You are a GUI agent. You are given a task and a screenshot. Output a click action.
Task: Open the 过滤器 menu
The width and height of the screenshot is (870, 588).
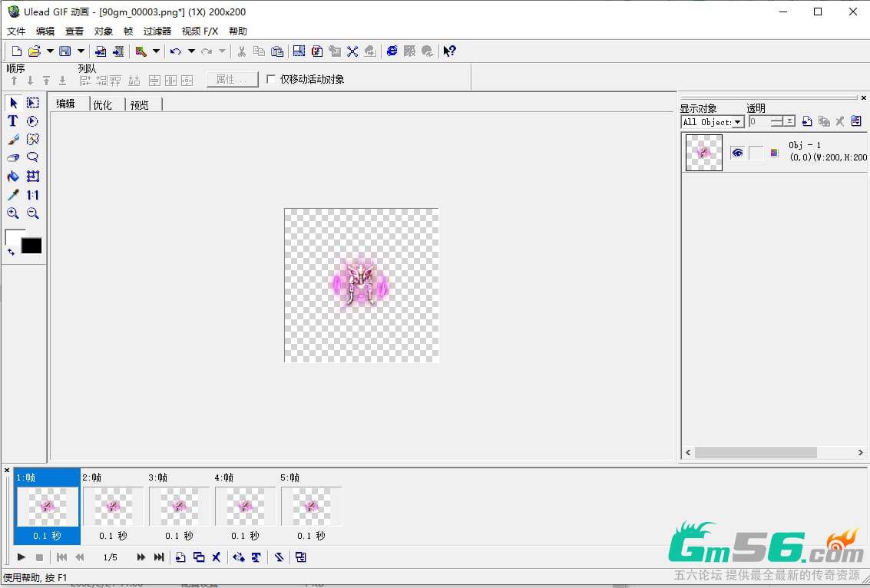tap(157, 31)
